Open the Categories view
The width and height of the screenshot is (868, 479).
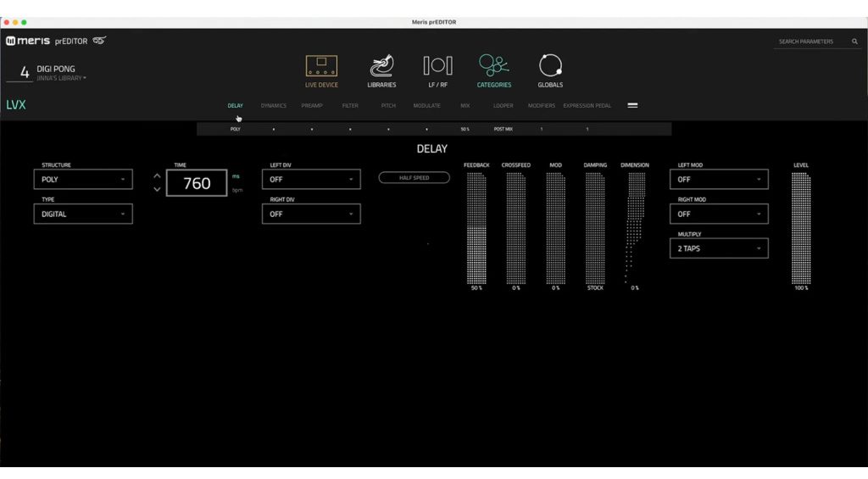[494, 71]
